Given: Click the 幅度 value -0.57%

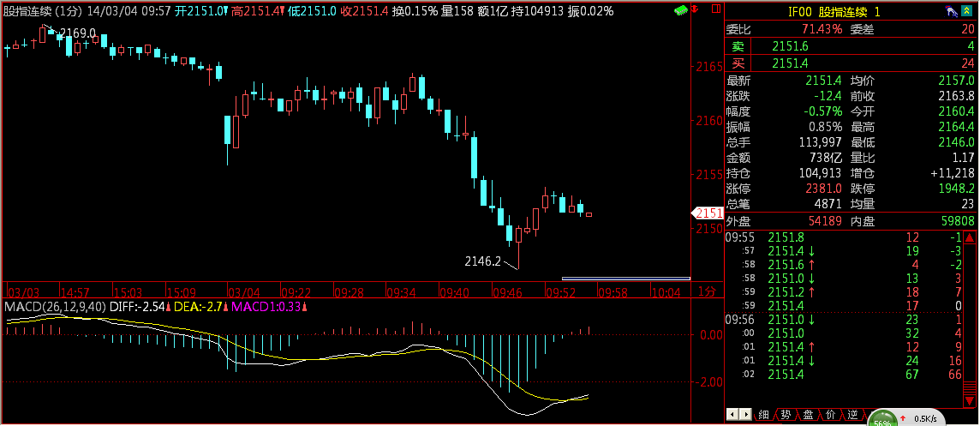Looking at the screenshot, I should [823, 112].
